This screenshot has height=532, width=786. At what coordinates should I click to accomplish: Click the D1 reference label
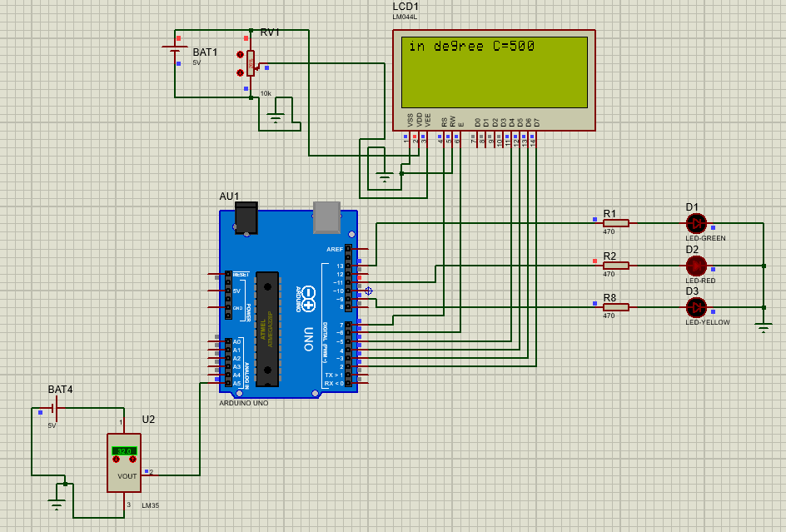pos(692,207)
